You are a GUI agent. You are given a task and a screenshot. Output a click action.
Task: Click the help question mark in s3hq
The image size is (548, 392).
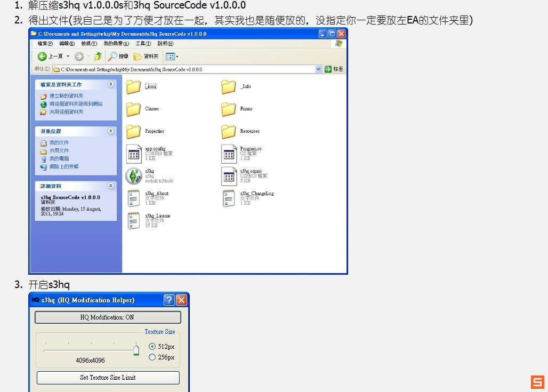pos(169,300)
